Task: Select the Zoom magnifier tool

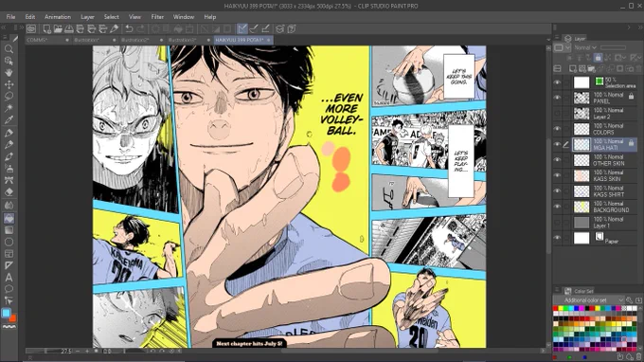Action: (x=9, y=49)
